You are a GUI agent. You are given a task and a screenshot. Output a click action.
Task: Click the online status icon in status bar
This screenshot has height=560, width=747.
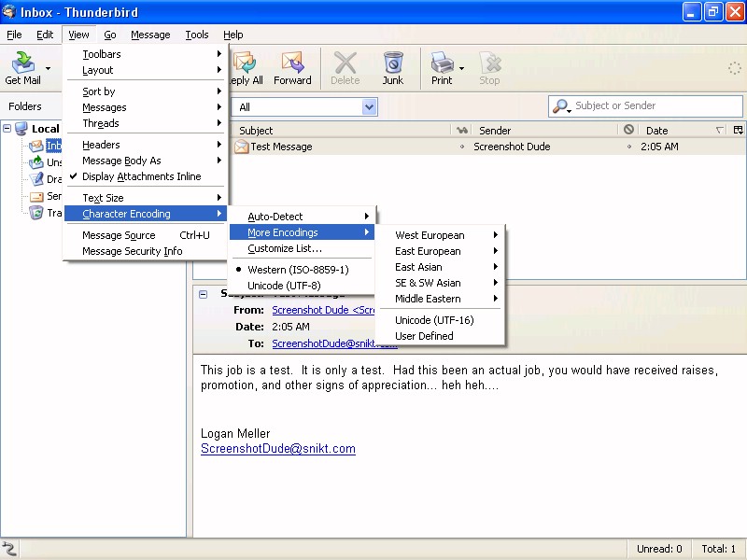[9, 549]
